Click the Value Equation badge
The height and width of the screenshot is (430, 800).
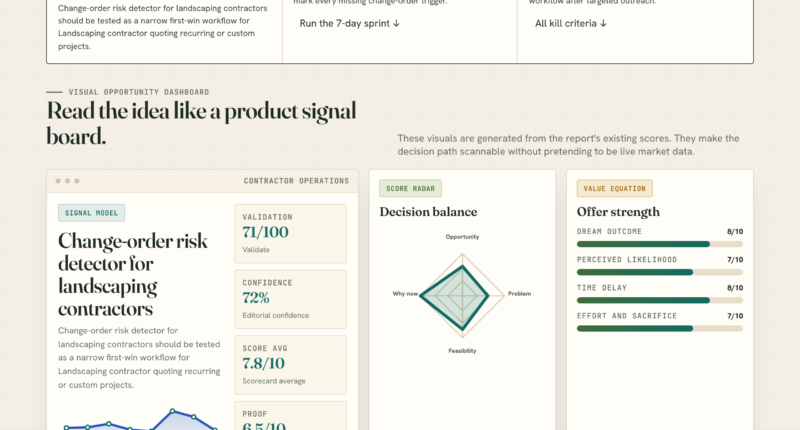coord(614,188)
